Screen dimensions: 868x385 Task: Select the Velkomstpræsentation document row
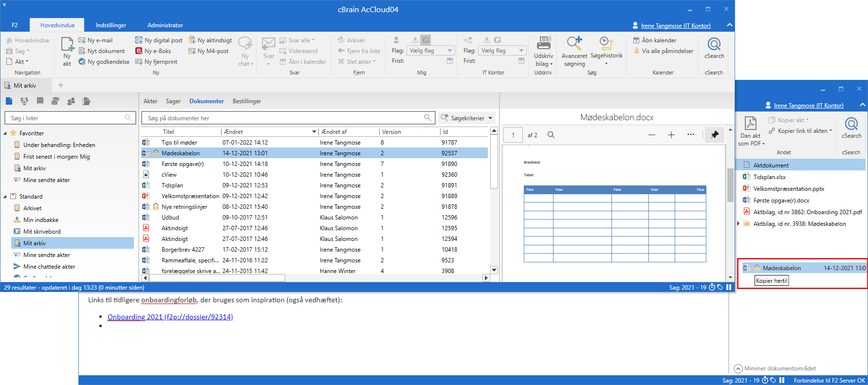point(314,196)
